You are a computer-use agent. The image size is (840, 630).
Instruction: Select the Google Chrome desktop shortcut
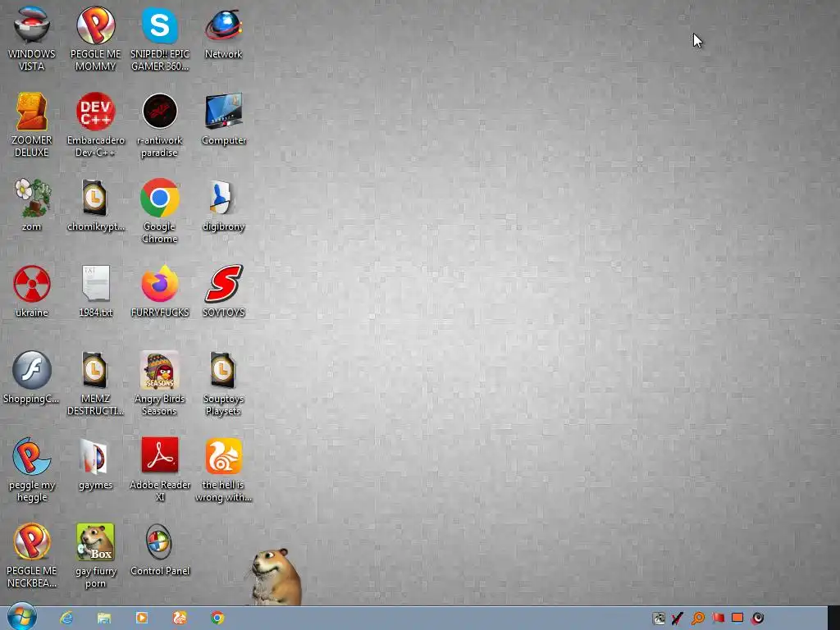click(160, 211)
